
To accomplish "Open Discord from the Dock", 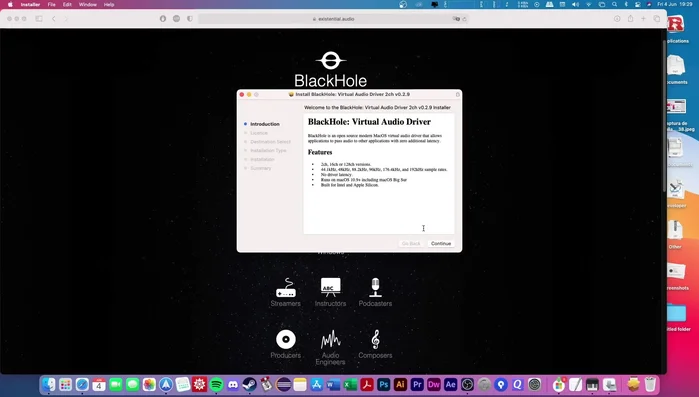I will pos(233,384).
